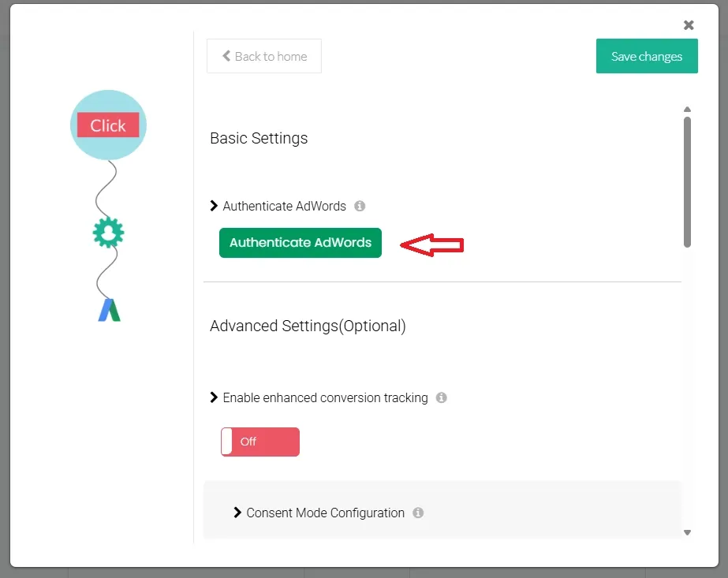Expand Enable enhanced conversion tracking chevron

coord(214,397)
